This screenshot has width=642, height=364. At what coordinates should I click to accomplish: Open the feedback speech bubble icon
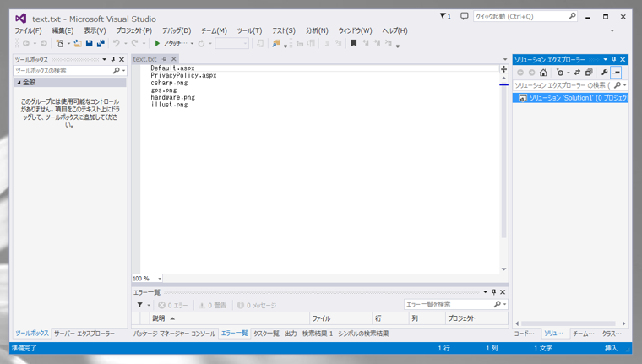point(464,16)
